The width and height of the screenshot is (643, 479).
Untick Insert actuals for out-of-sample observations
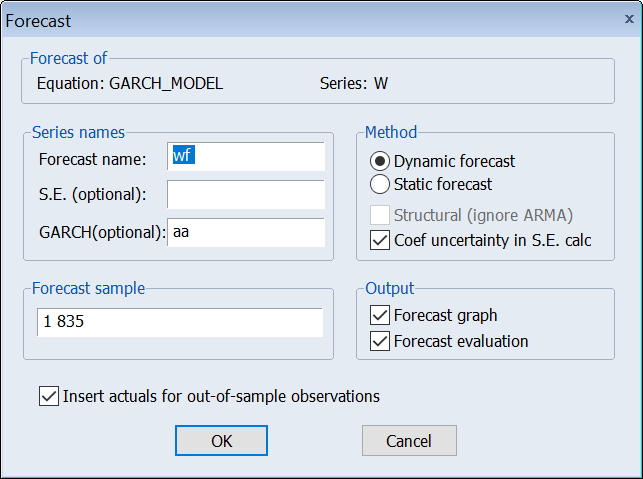[x=48, y=396]
